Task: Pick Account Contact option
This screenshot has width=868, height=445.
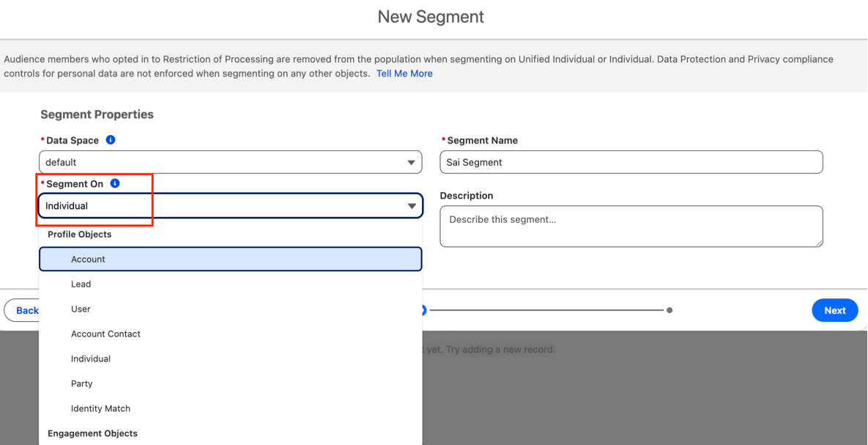Action: 105,334
